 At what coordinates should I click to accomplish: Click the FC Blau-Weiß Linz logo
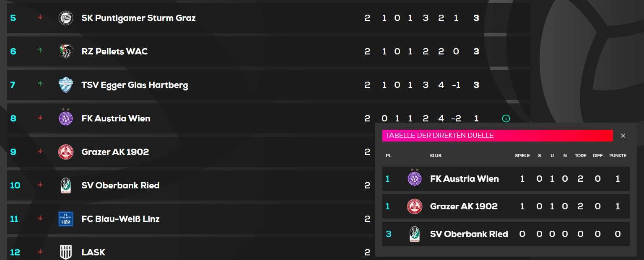[x=65, y=219]
